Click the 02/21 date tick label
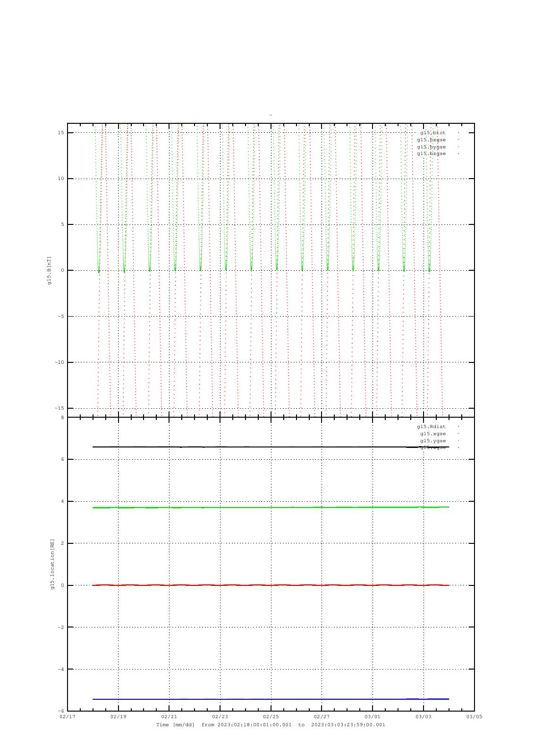The image size is (534, 756). 169,717
